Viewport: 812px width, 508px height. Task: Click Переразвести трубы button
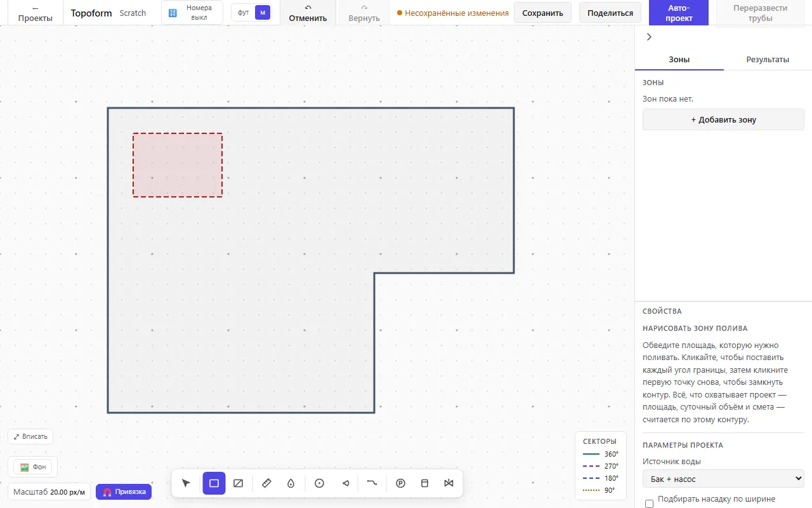[x=760, y=13]
